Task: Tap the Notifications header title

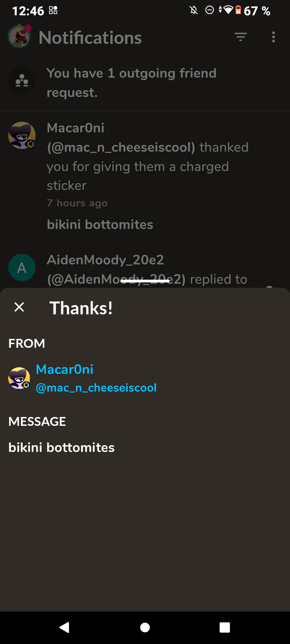Action: tap(90, 38)
